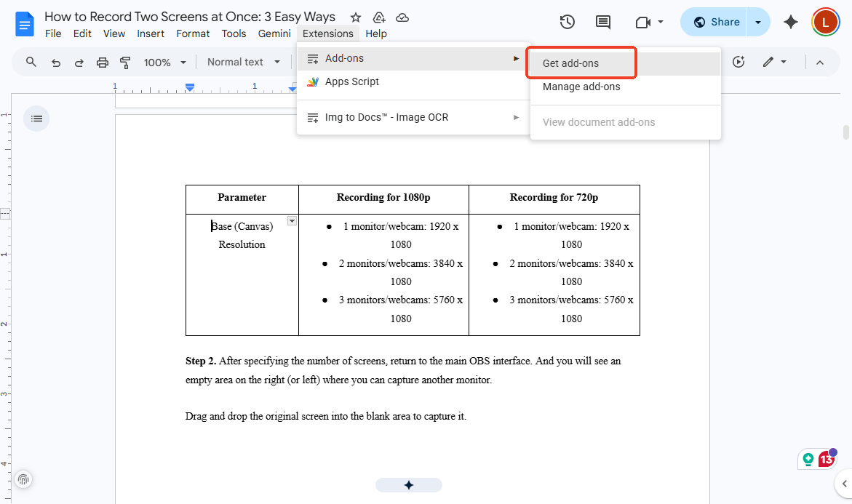This screenshot has width=852, height=504.
Task: Open the comments panel icon
Action: pyautogui.click(x=603, y=22)
